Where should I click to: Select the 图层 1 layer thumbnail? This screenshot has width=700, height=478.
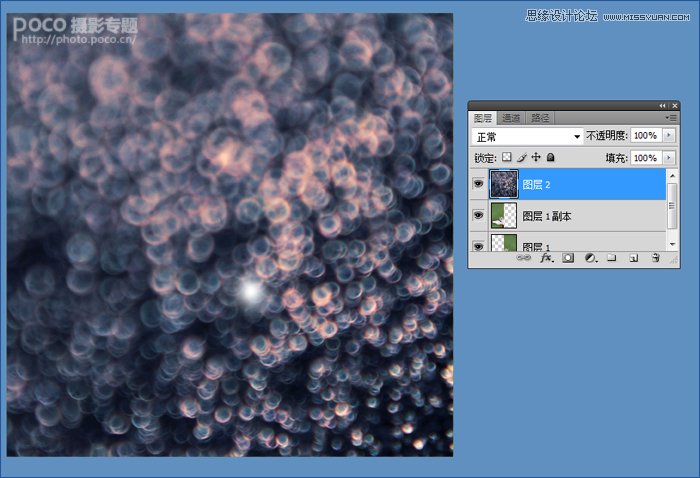click(504, 242)
